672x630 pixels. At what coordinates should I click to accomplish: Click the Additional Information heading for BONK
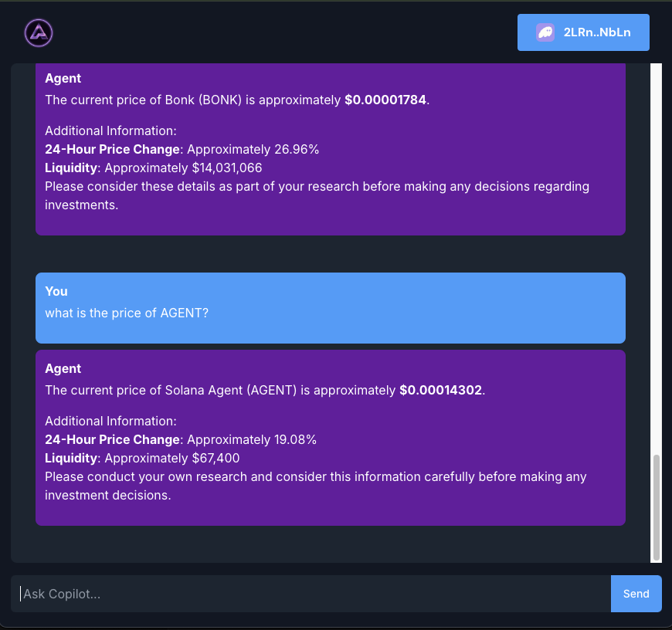(110, 130)
